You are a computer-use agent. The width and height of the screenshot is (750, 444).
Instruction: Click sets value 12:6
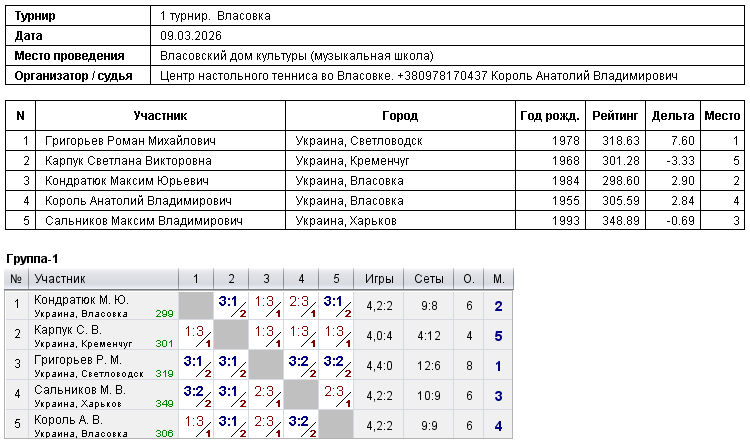point(429,366)
